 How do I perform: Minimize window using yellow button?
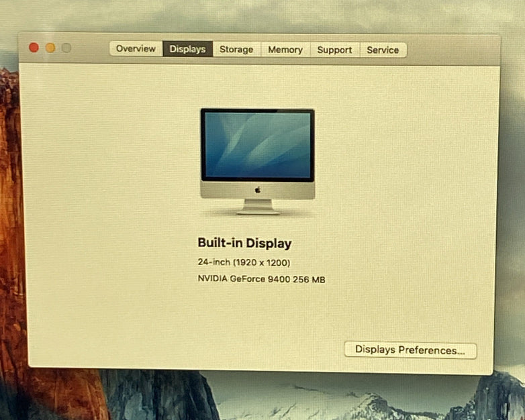50,48
